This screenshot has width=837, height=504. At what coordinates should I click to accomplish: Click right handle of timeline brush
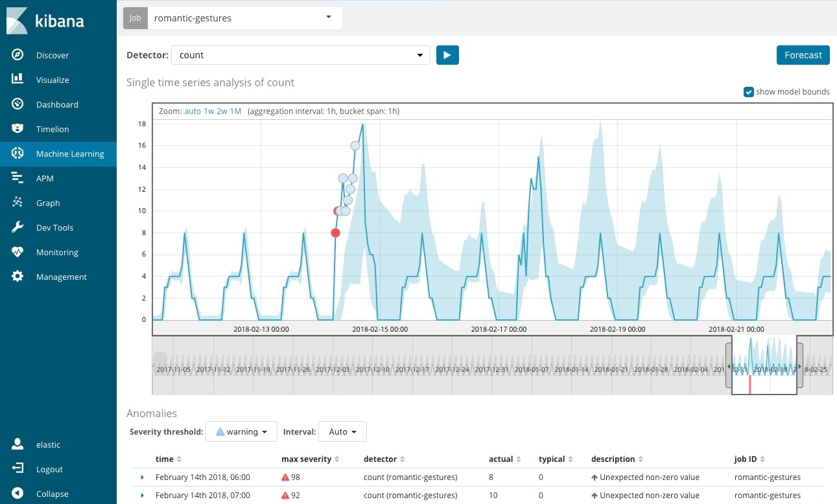800,365
